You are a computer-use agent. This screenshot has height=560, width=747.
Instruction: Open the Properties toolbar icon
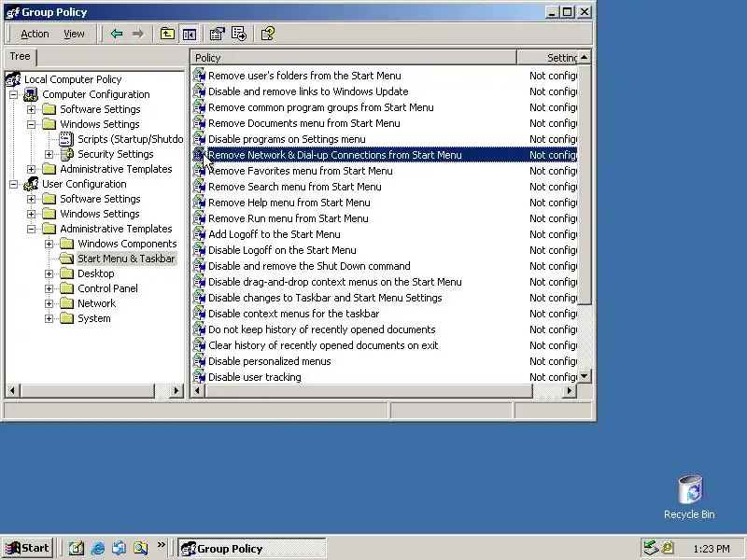[217, 34]
